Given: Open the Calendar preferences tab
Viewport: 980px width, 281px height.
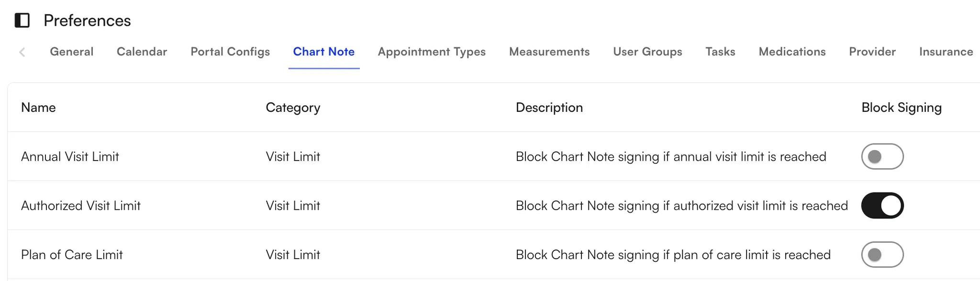Looking at the screenshot, I should point(141,52).
